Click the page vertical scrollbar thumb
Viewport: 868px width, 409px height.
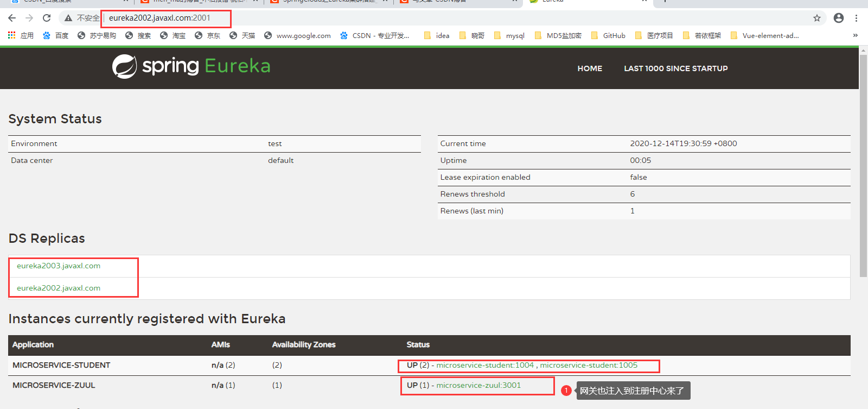pos(863,166)
